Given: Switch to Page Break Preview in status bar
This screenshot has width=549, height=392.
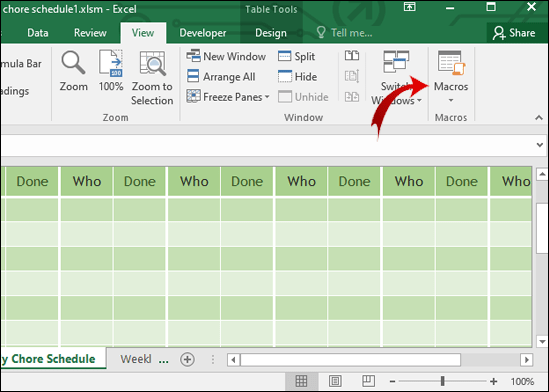Looking at the screenshot, I should (x=368, y=381).
